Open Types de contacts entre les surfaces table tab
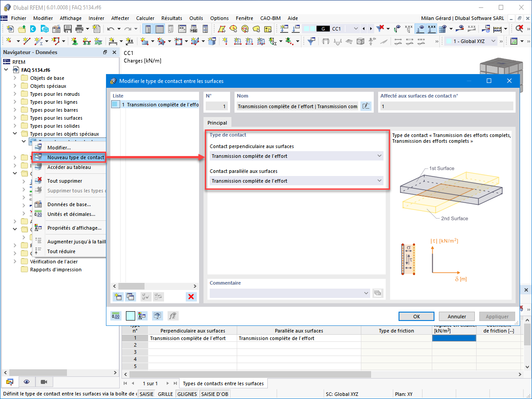 (x=223, y=383)
